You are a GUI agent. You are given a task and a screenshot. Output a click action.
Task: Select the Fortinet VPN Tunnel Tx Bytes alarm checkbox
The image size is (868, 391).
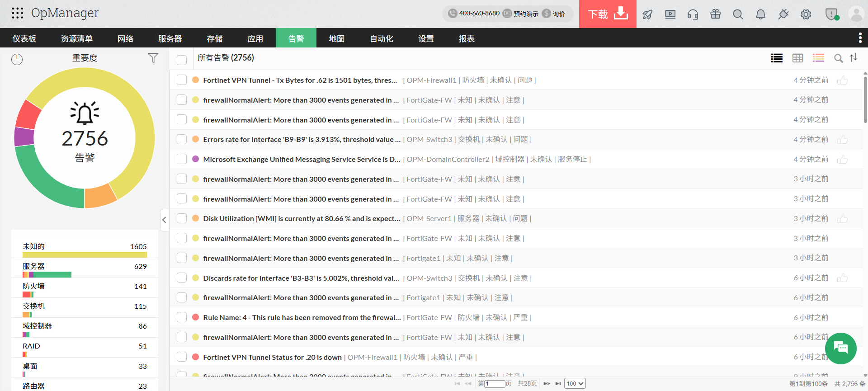click(x=182, y=80)
